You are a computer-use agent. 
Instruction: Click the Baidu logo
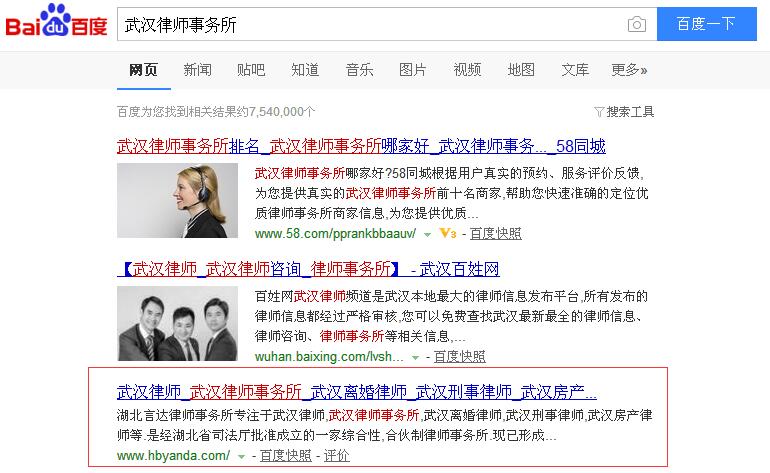click(56, 24)
